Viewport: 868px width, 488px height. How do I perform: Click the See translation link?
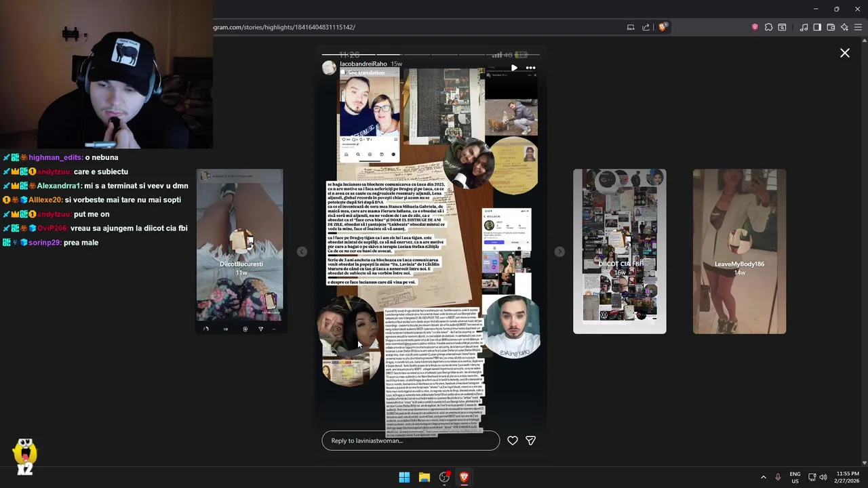[366, 73]
